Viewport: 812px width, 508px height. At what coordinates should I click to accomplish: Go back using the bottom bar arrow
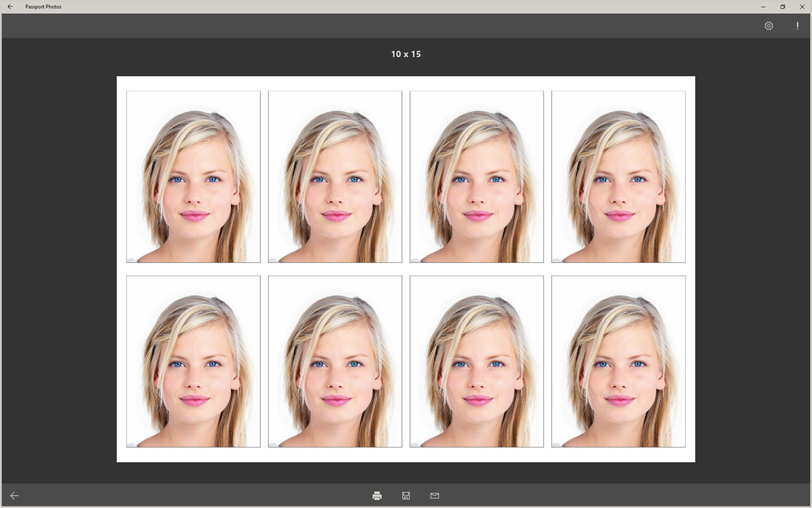(14, 496)
